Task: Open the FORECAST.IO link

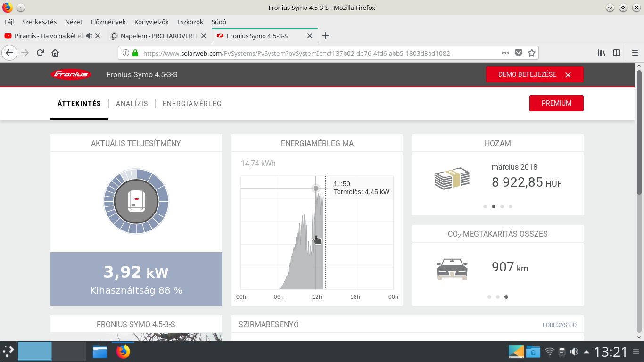Action: 560,325
